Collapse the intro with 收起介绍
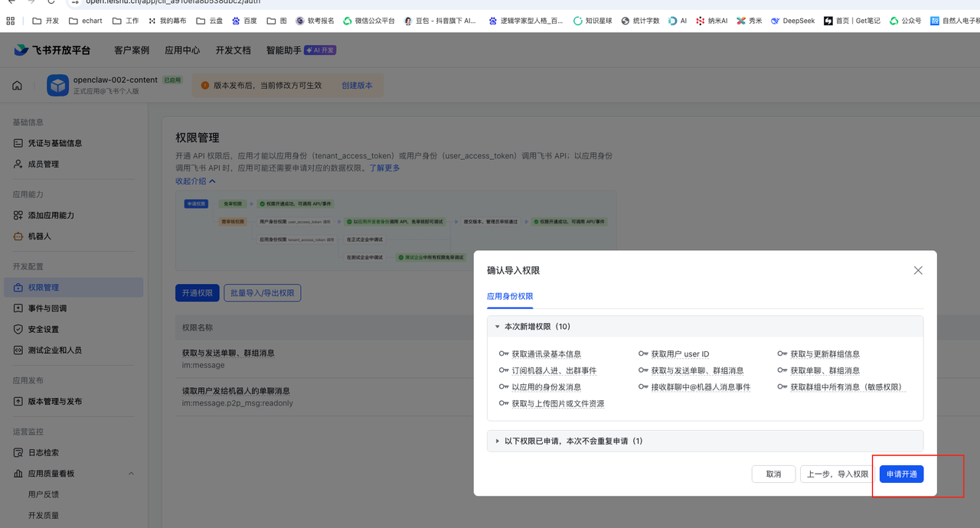Image resolution: width=980 pixels, height=528 pixels. pos(195,181)
